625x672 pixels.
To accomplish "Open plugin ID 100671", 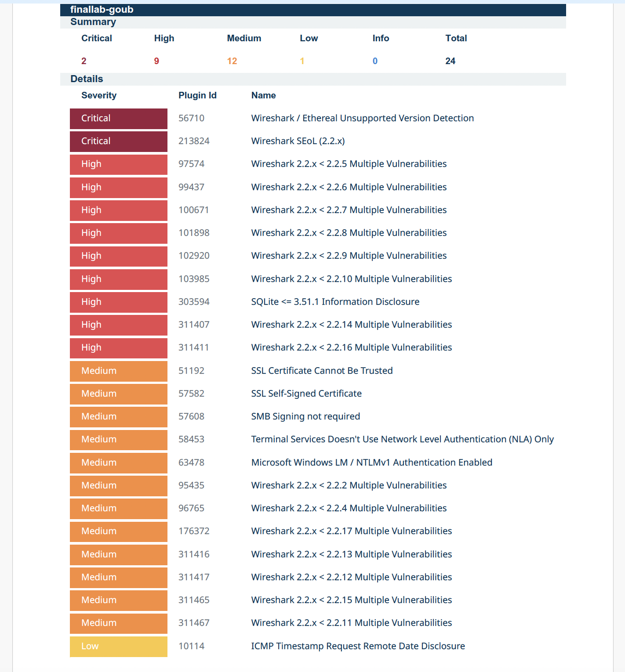I will [x=194, y=210].
